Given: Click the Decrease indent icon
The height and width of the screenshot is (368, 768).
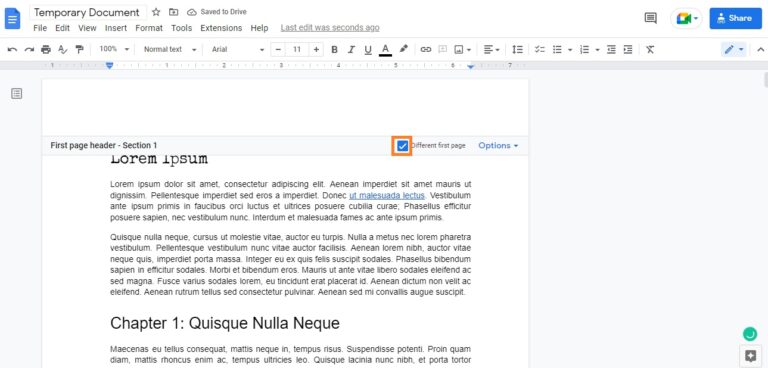Looking at the screenshot, I should point(611,49).
